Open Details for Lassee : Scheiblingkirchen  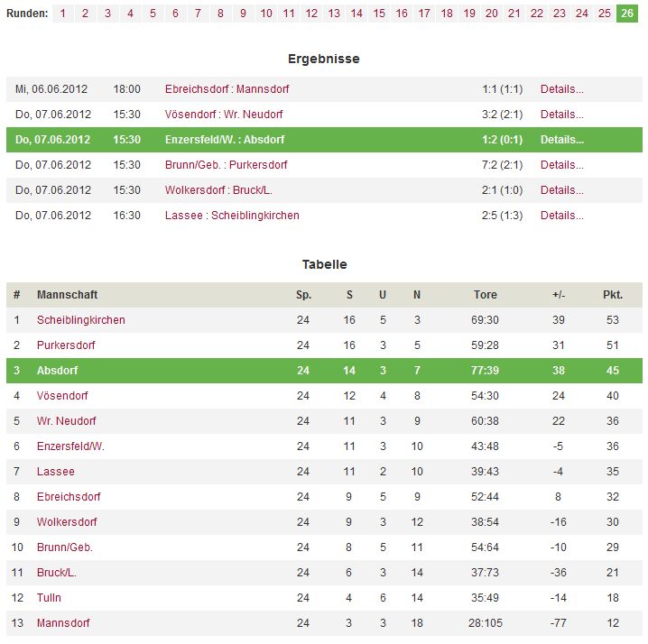pos(562,216)
